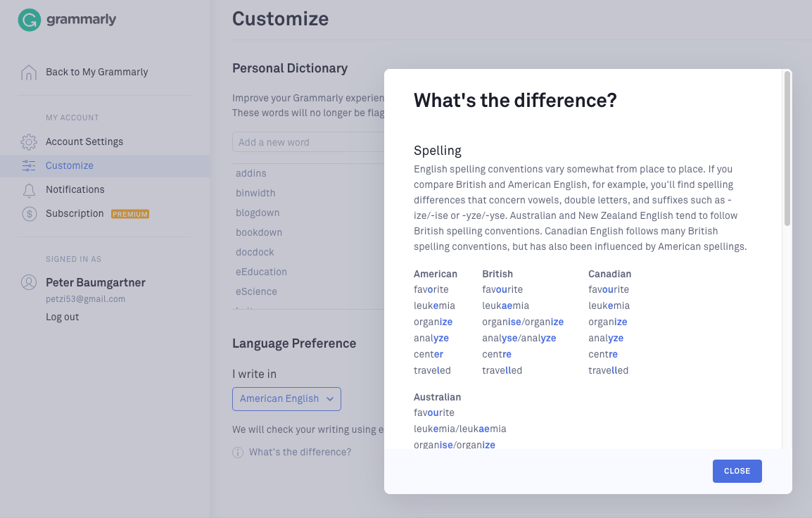Select the Customize sliders icon
Viewport: 812px width, 518px height.
(x=29, y=165)
